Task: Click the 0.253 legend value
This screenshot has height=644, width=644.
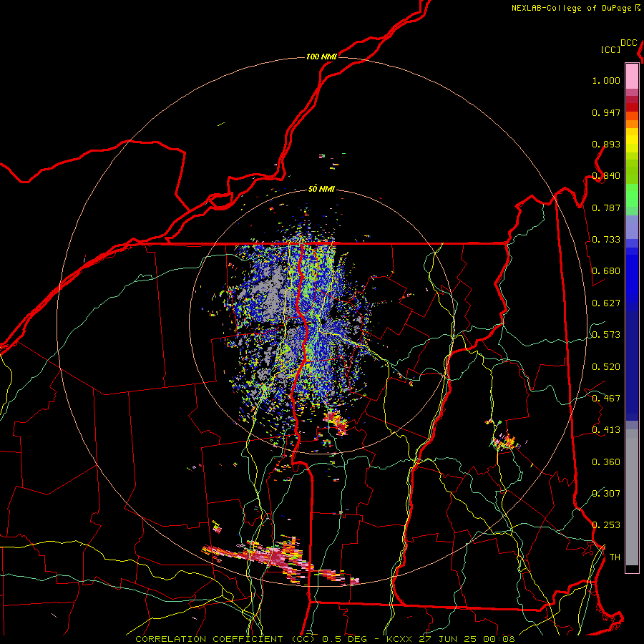Action: click(x=606, y=525)
